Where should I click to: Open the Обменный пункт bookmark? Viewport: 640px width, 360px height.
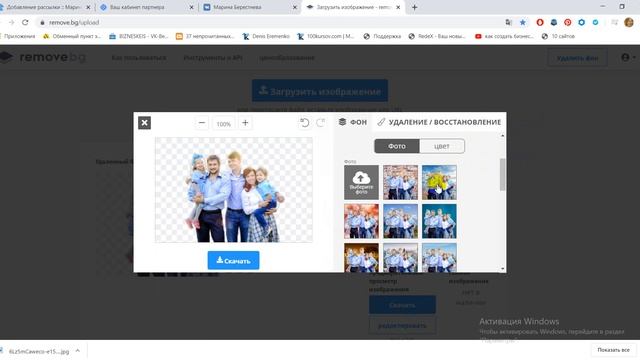72,36
